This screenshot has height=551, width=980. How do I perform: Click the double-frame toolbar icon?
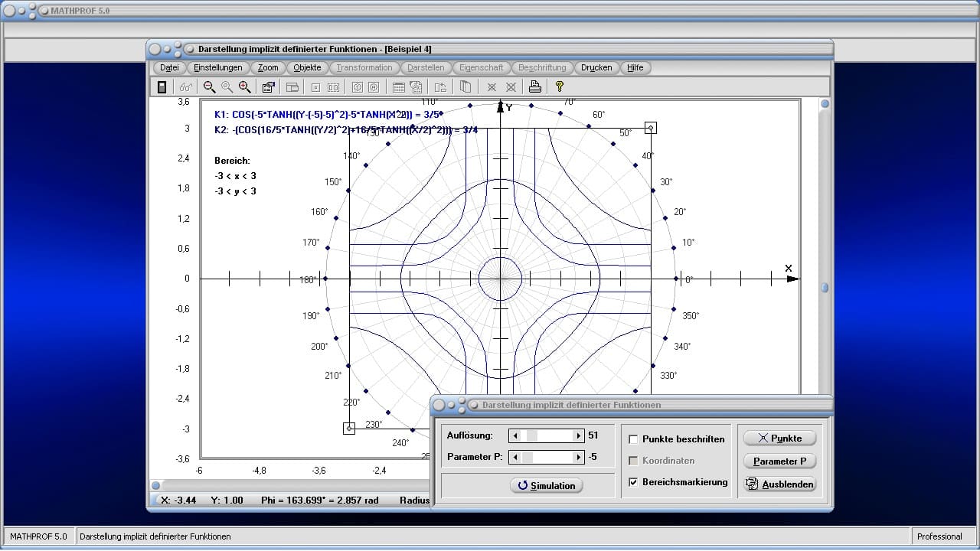click(333, 87)
